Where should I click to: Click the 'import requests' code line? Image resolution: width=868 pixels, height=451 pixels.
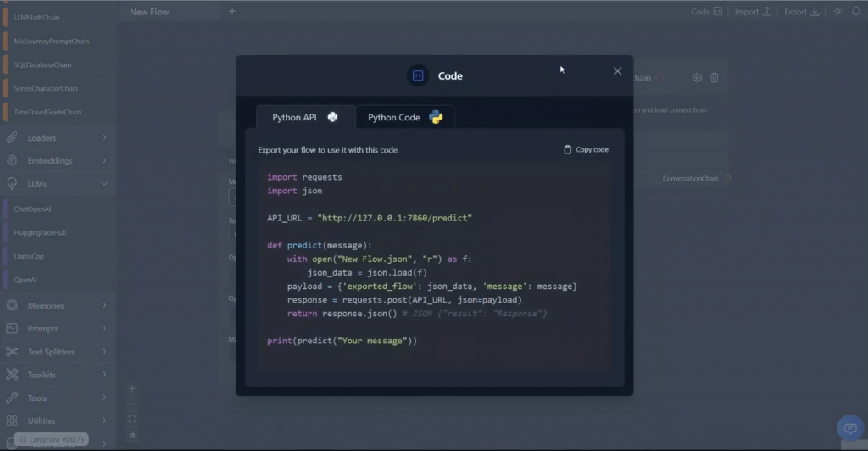(x=304, y=177)
